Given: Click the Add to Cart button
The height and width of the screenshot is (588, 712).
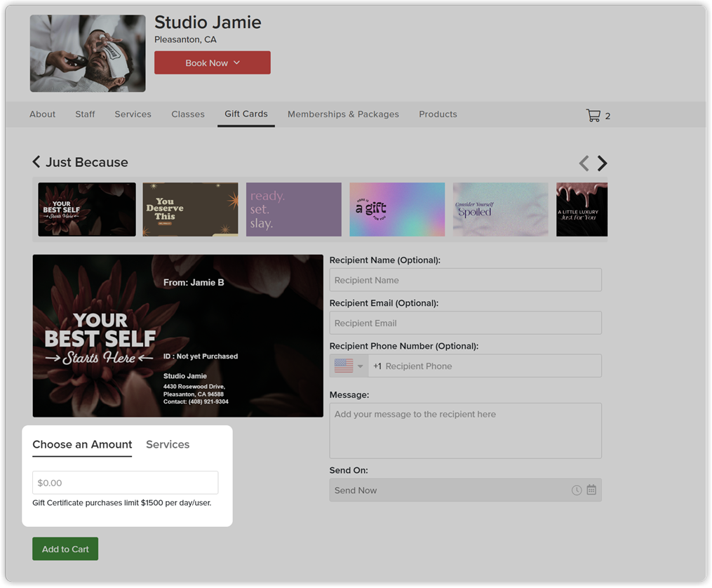Looking at the screenshot, I should 65,549.
